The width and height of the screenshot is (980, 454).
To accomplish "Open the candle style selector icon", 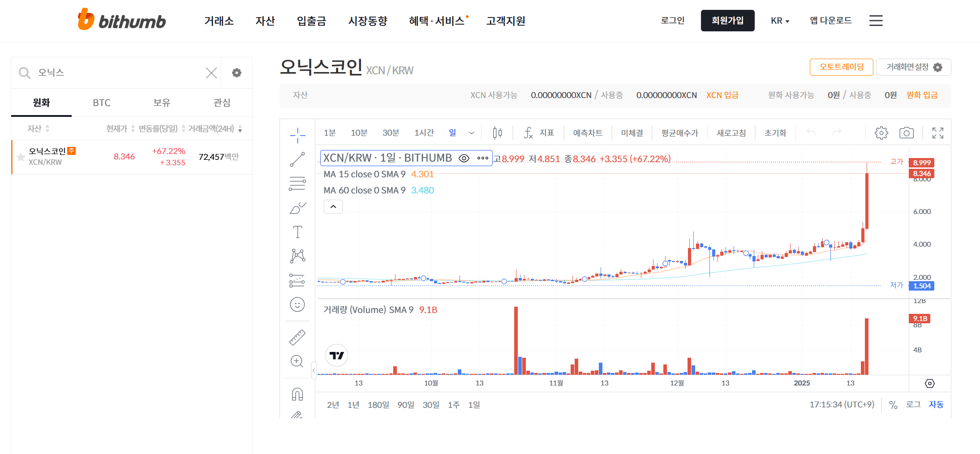I will [x=497, y=133].
